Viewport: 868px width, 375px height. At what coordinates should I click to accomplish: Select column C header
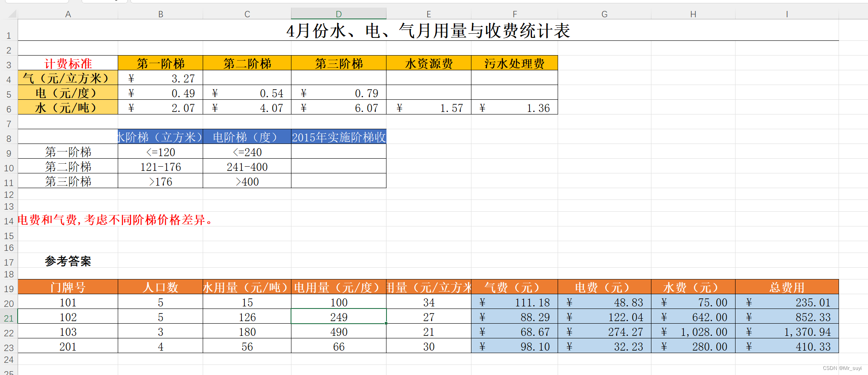click(x=247, y=14)
